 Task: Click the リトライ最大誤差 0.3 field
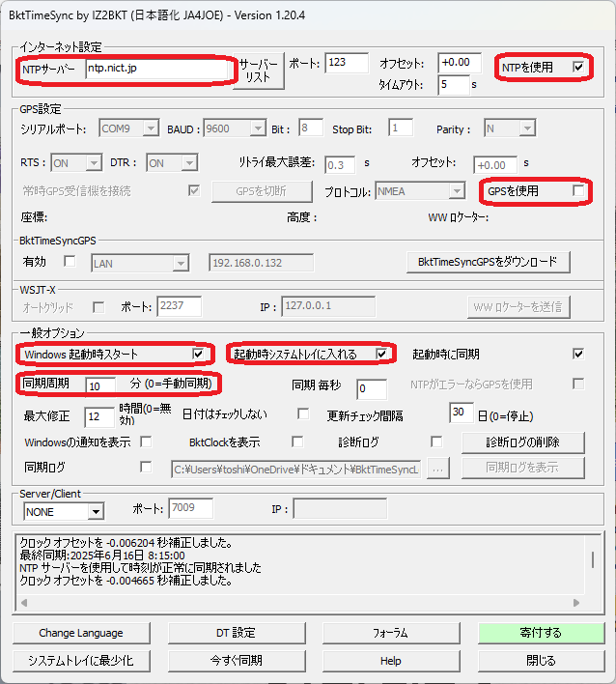(x=340, y=165)
